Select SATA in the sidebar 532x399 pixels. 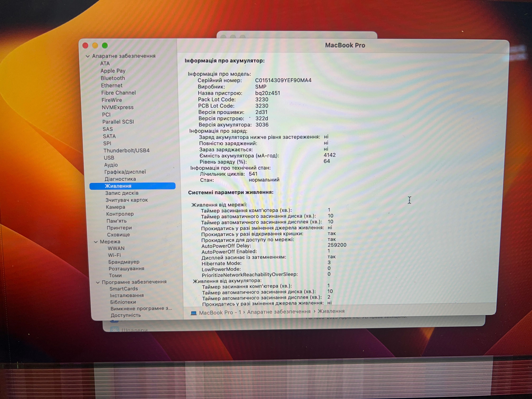109,136
